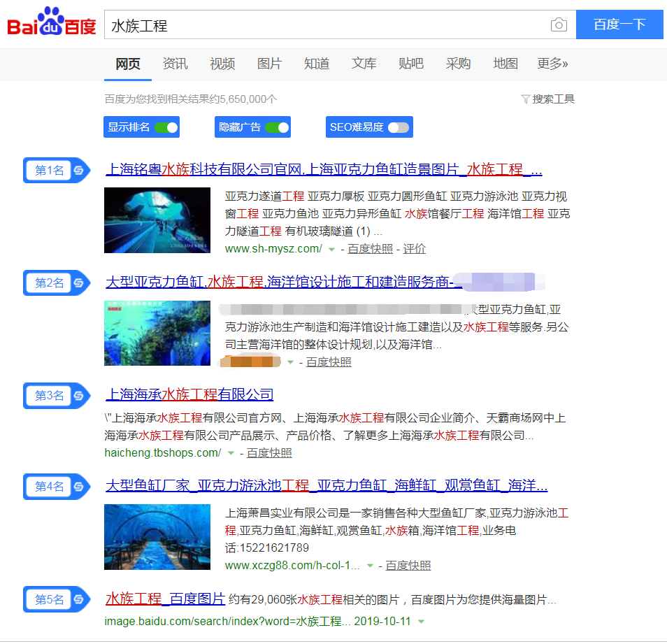
Task: Click the icon beside rank badge 第4名
Action: pyautogui.click(x=79, y=486)
